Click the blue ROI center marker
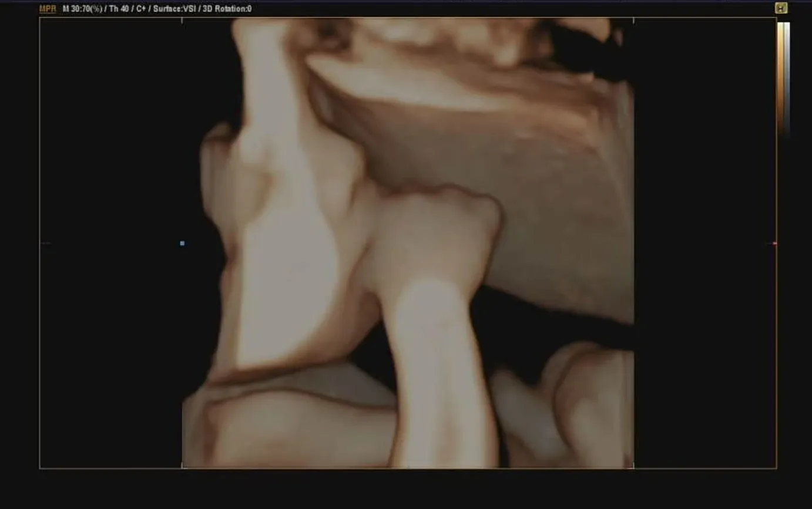Screen dimensions: 812x509 point(182,243)
